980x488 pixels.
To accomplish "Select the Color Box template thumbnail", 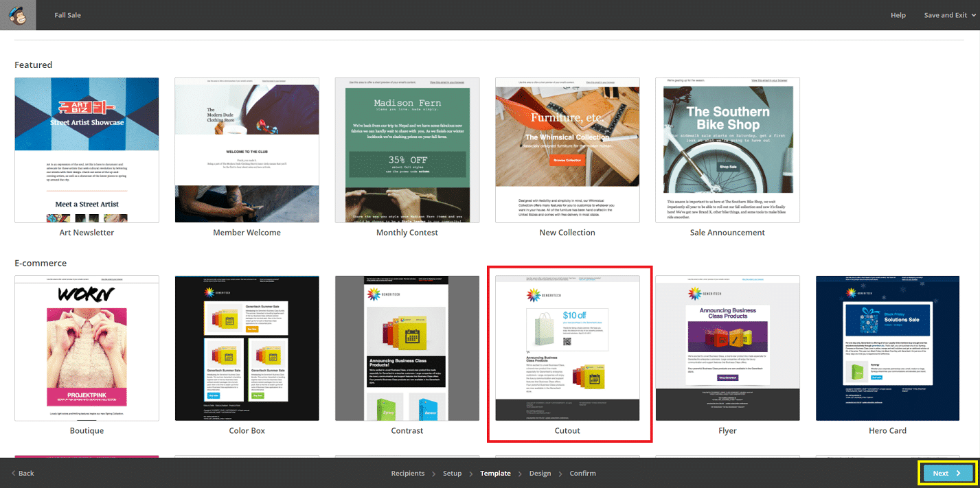I will (x=247, y=348).
